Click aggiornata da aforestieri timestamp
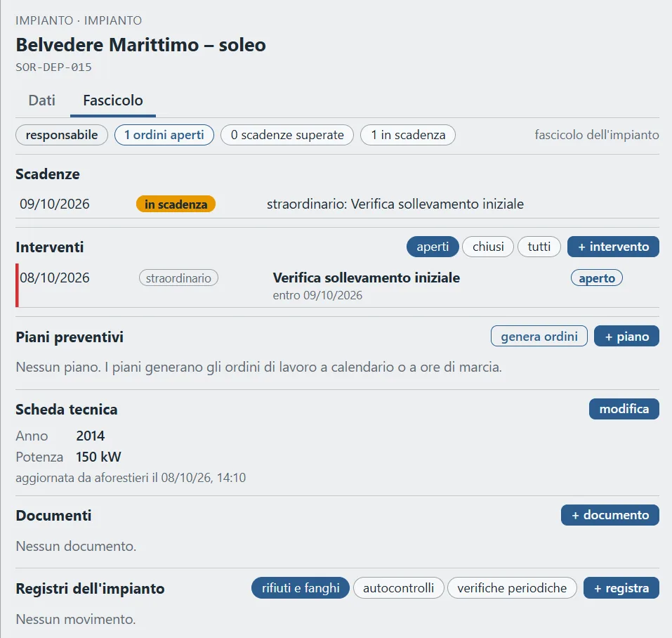Viewport: 672px width, 638px height. point(131,478)
